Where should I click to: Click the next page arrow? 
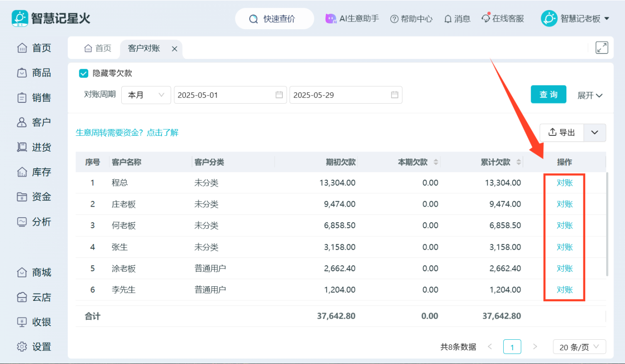(535, 347)
